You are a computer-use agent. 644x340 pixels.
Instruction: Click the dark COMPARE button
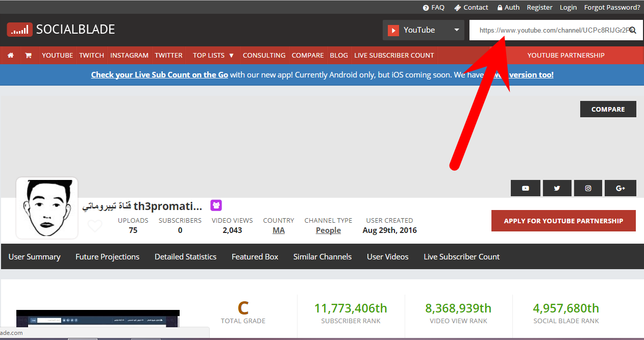click(x=608, y=109)
